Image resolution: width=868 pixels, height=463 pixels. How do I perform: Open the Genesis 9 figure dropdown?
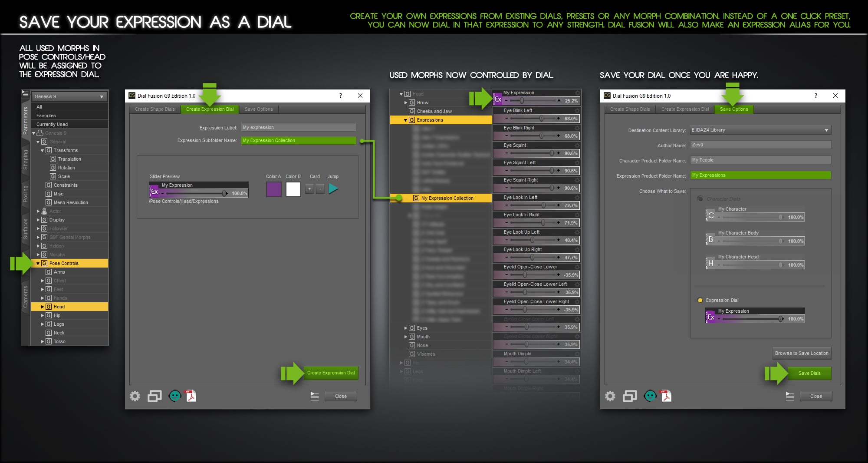point(101,96)
